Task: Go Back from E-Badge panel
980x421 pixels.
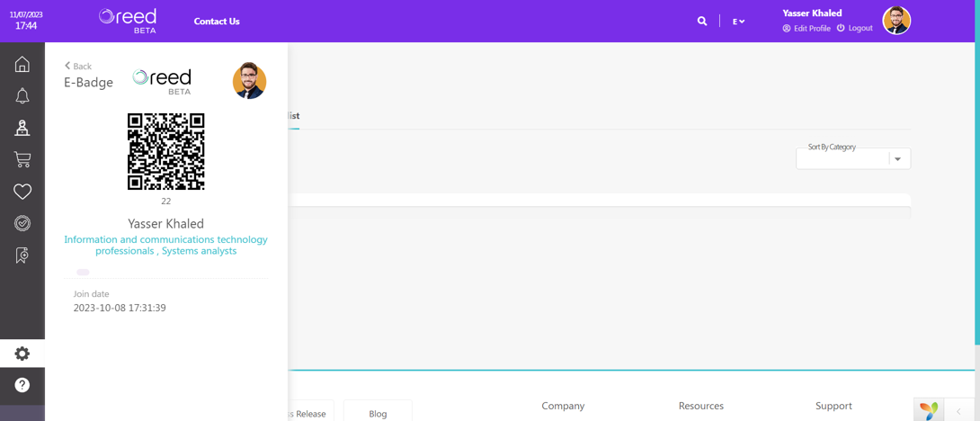Action: [x=78, y=66]
